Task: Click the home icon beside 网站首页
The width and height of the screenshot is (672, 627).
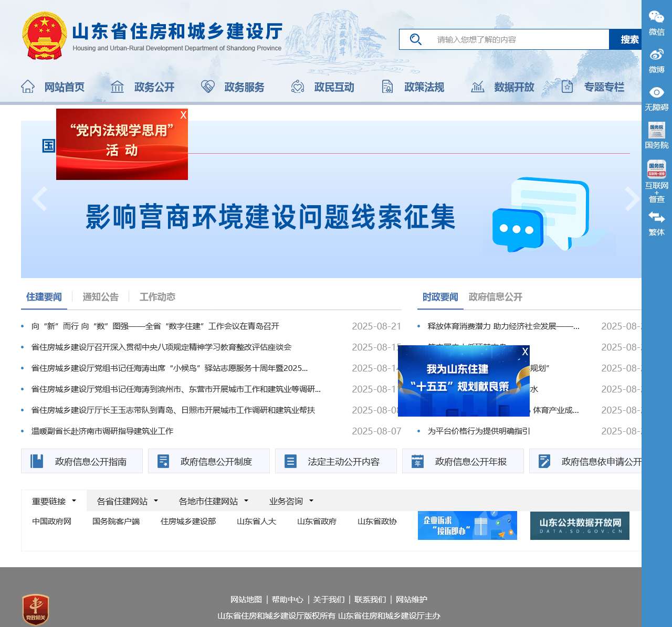Action: 27,87
